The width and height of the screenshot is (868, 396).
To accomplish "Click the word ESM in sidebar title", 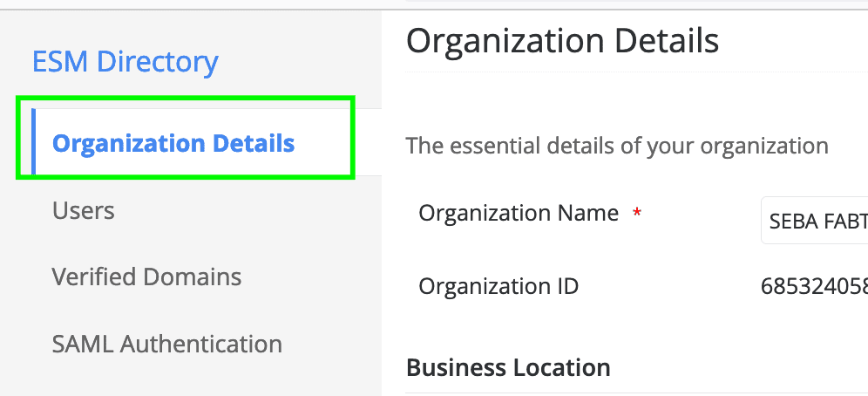I will [61, 62].
